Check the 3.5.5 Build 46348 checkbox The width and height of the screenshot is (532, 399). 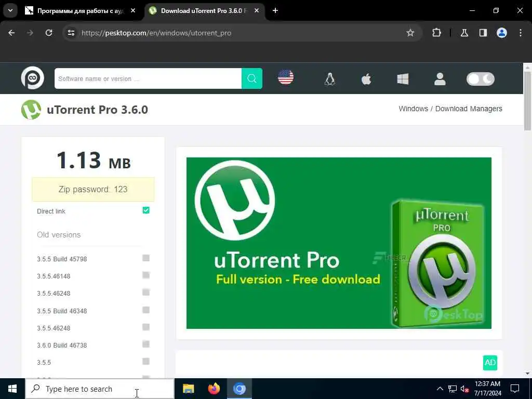coord(146,310)
